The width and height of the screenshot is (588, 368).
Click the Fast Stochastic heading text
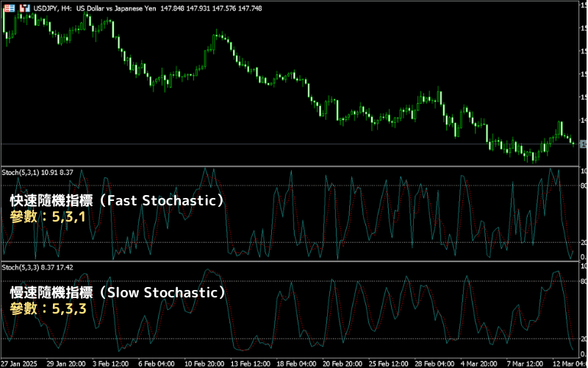click(x=117, y=200)
